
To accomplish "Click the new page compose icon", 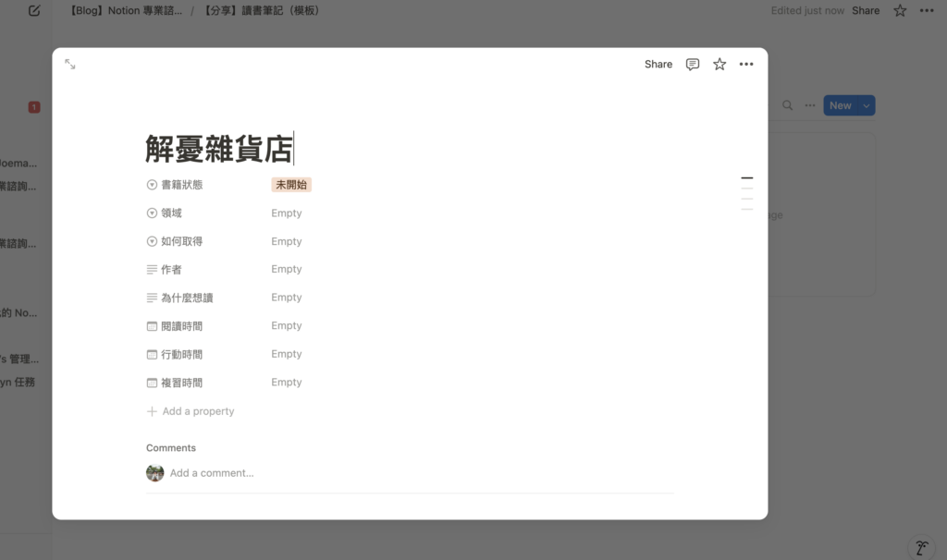I will [x=34, y=11].
